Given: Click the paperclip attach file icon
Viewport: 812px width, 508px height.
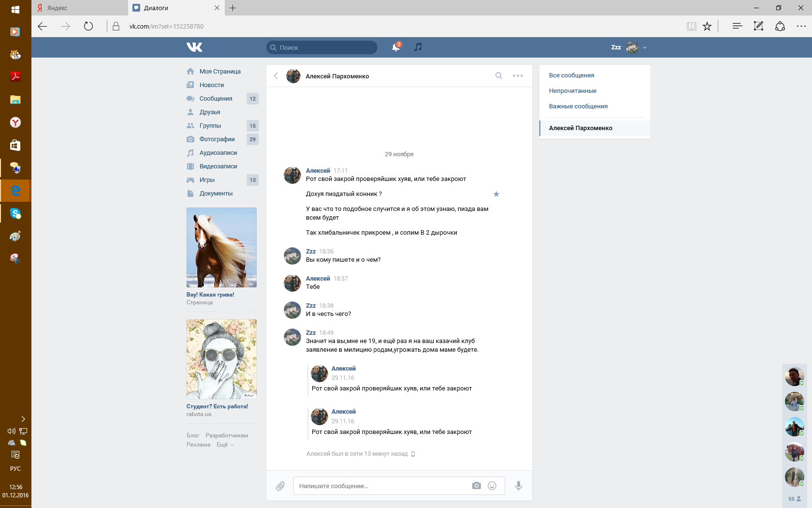Looking at the screenshot, I should click(280, 486).
